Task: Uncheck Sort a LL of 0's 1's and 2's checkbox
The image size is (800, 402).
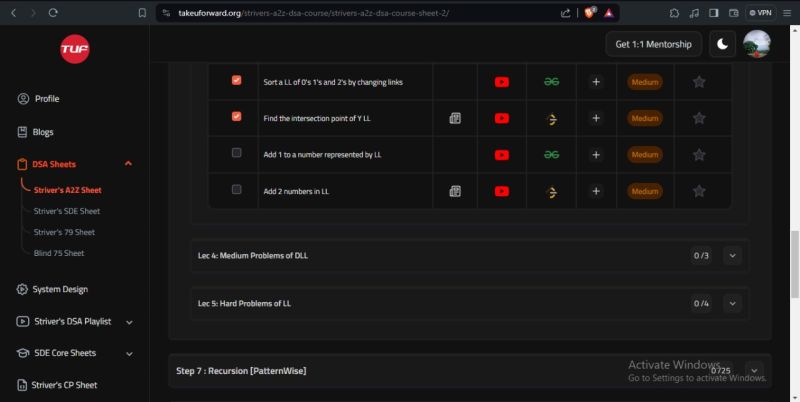Action: 236,80
